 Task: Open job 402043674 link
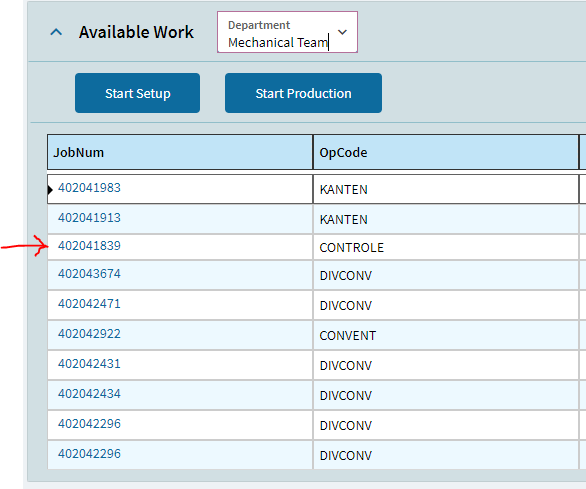point(89,274)
